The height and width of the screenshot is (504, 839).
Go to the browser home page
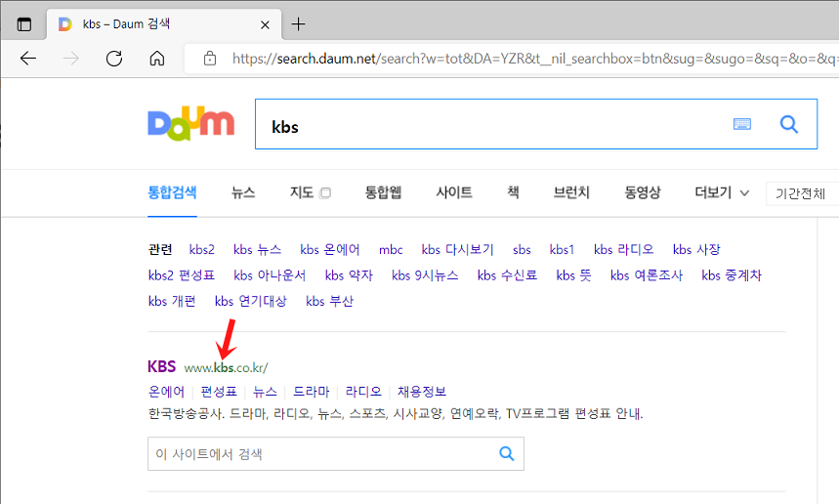click(x=157, y=59)
